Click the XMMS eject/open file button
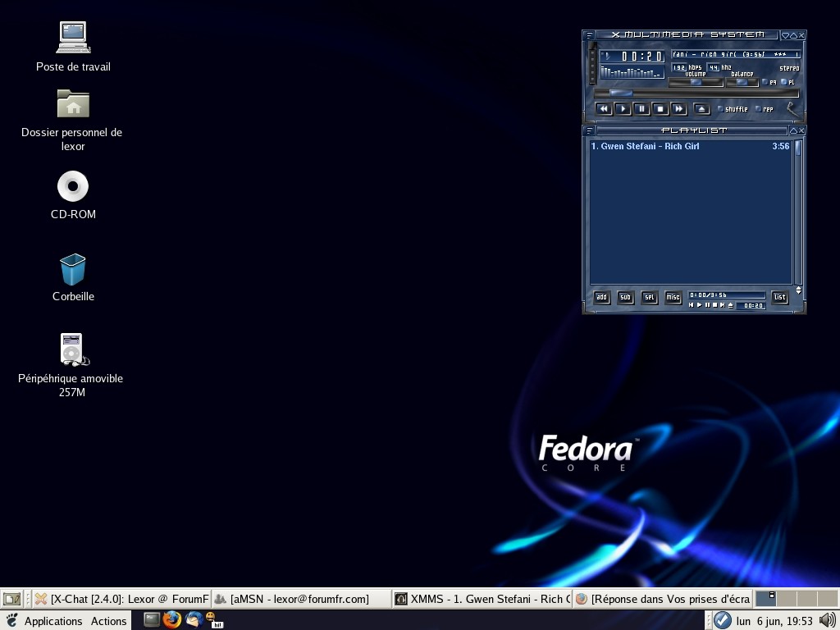 (x=702, y=109)
